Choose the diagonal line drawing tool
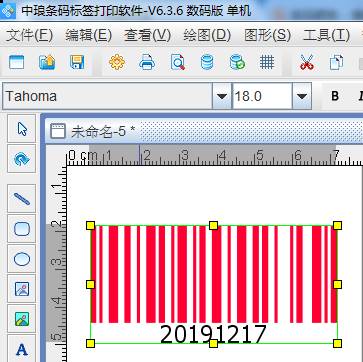 22,199
